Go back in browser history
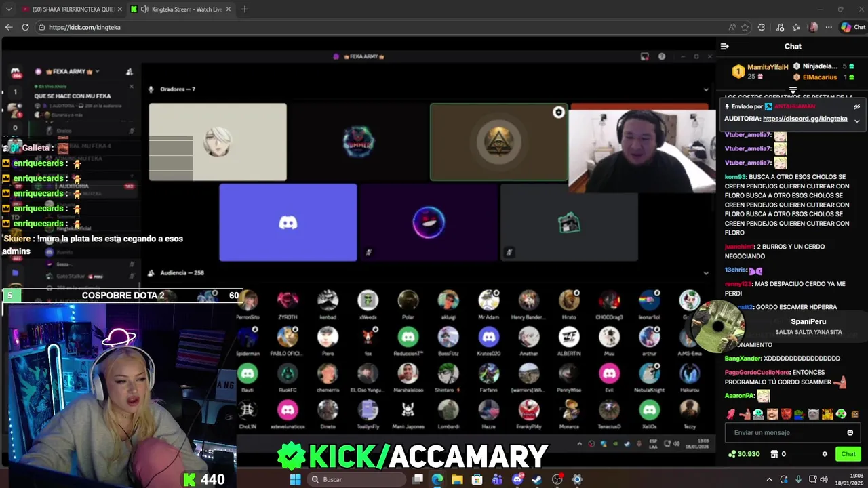Viewport: 868px width, 488px height. coord(9,27)
